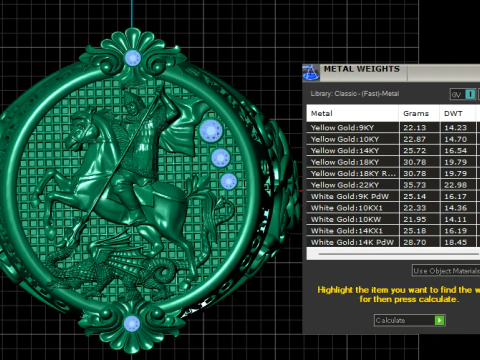Click the 14.11 DWT value
The width and height of the screenshot is (480, 360).
click(x=455, y=219)
